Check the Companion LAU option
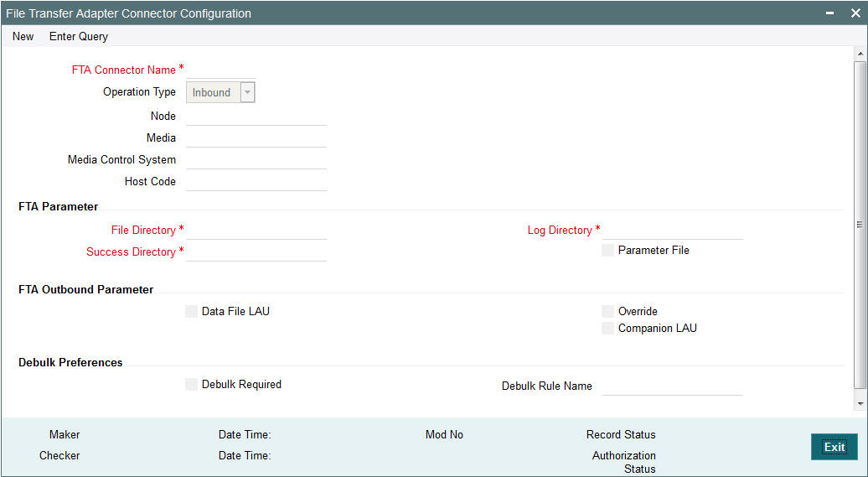868x477 pixels. pyautogui.click(x=607, y=328)
